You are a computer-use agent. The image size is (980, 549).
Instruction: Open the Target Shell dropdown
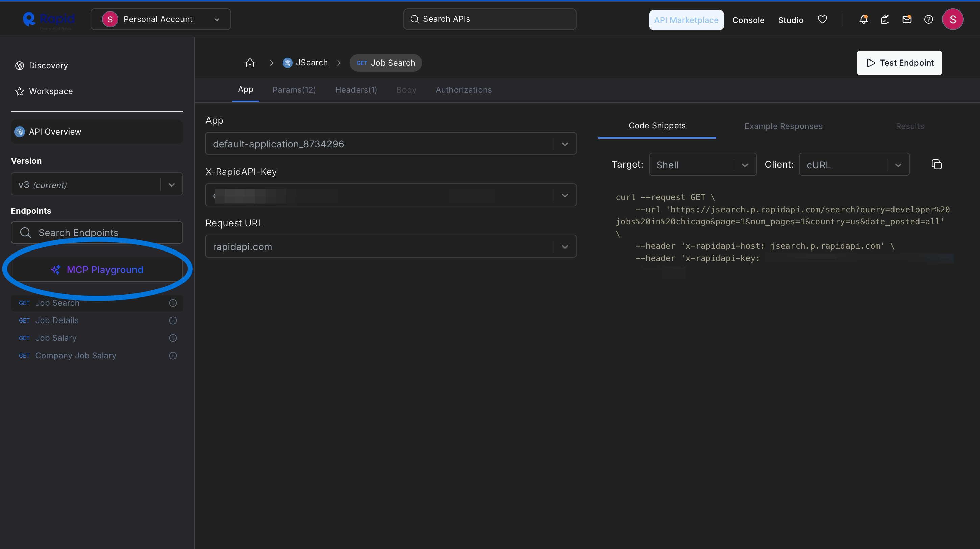(702, 165)
